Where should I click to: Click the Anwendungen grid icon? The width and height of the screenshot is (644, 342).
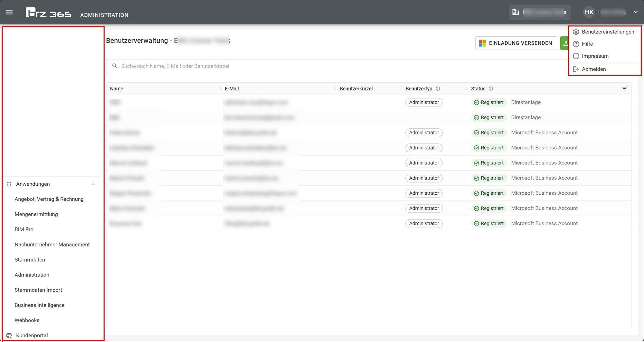(x=9, y=184)
